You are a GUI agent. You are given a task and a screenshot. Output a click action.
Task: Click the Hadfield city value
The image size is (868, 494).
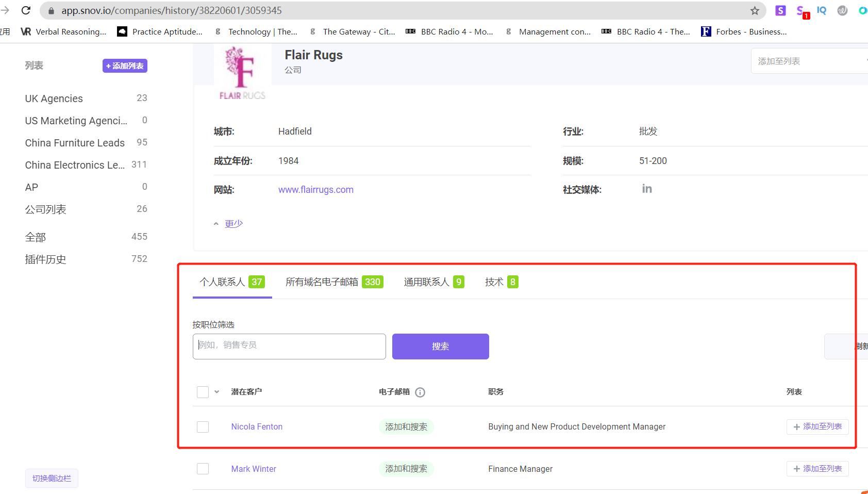pyautogui.click(x=295, y=131)
